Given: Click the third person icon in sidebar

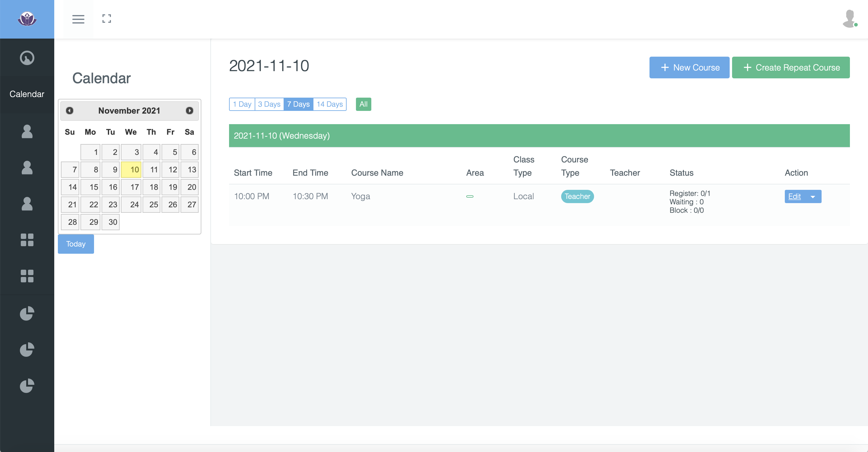Looking at the screenshot, I should 27,204.
